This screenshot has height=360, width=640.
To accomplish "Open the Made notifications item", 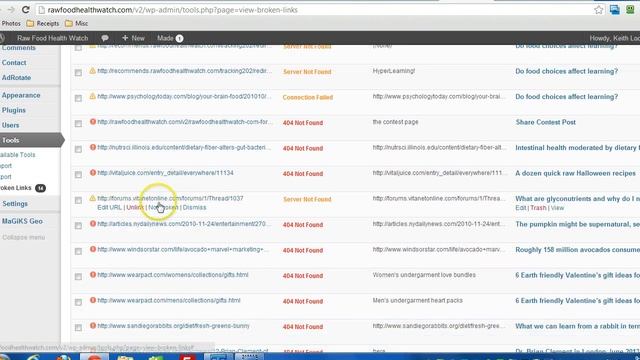I will pyautogui.click(x=170, y=38).
